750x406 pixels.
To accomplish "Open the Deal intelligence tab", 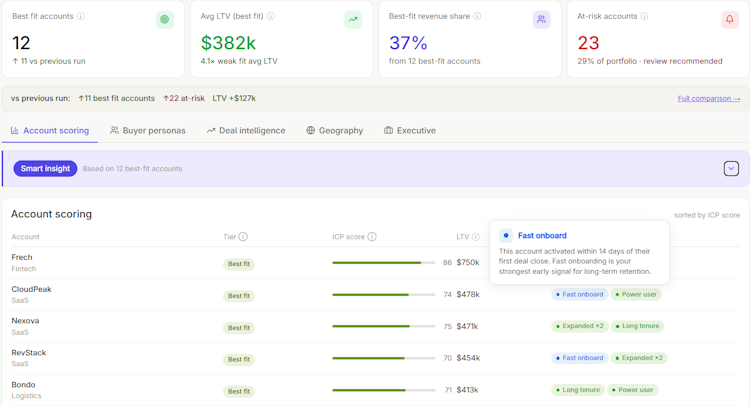I will [246, 131].
